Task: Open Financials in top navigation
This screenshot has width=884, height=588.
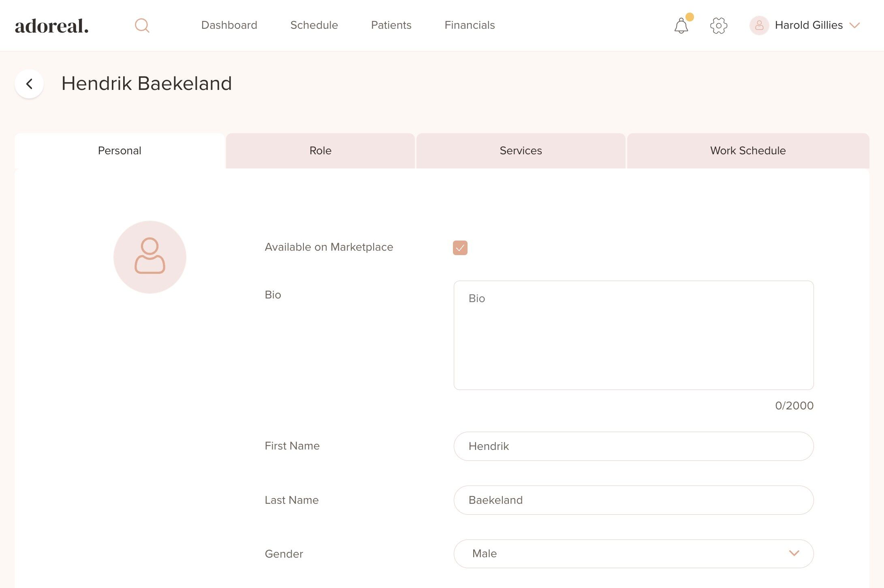Action: tap(470, 25)
